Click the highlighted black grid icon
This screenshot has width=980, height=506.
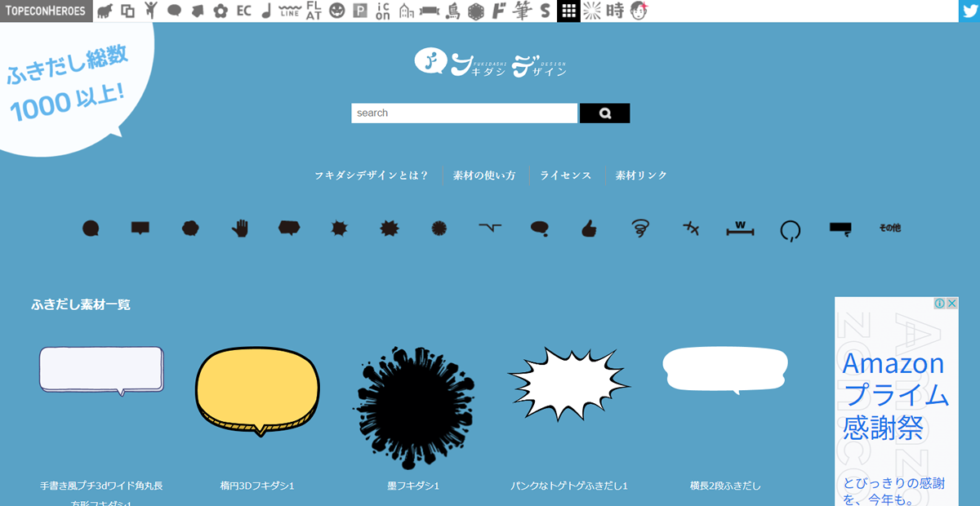click(568, 11)
